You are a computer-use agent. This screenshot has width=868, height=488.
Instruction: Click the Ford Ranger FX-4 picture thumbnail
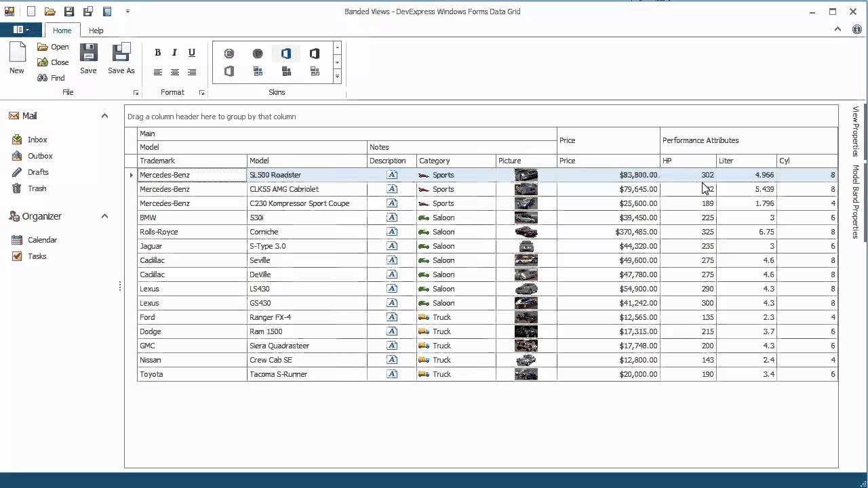(526, 317)
